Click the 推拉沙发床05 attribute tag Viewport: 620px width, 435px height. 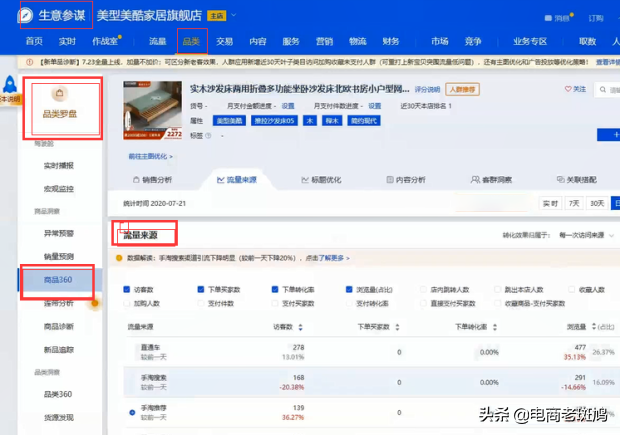pos(274,121)
